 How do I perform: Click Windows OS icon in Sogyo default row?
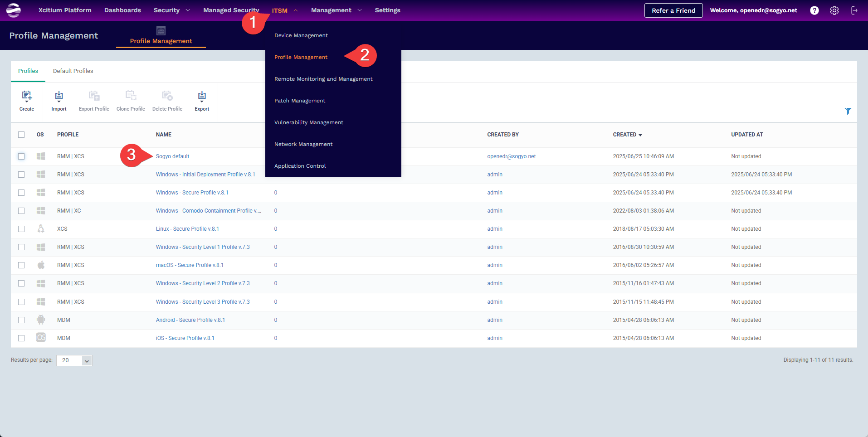coord(41,156)
